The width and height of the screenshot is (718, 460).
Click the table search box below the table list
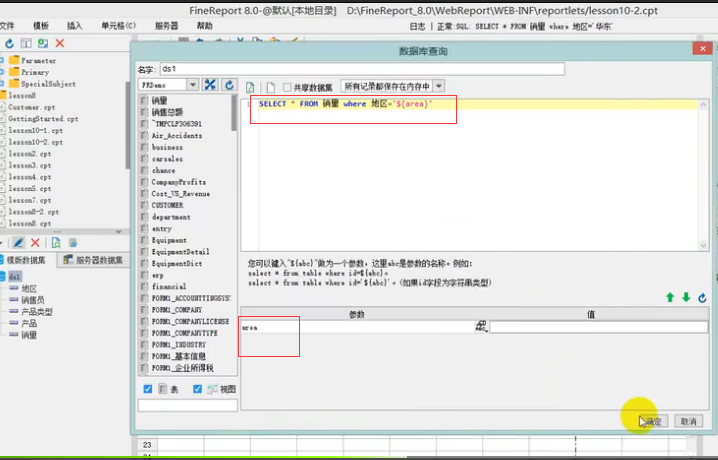pos(188,405)
